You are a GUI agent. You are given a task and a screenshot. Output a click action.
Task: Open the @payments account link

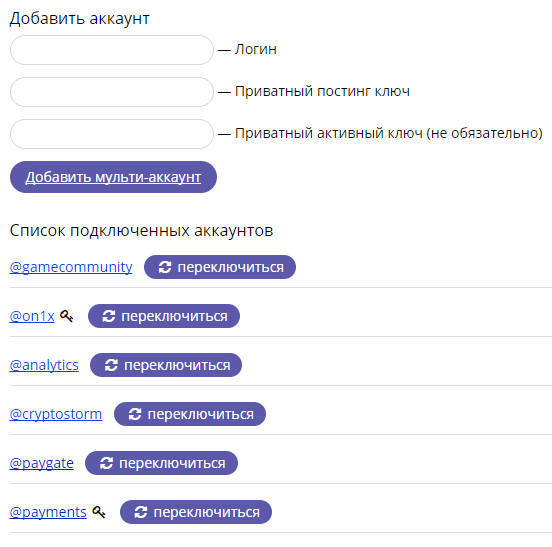[48, 512]
